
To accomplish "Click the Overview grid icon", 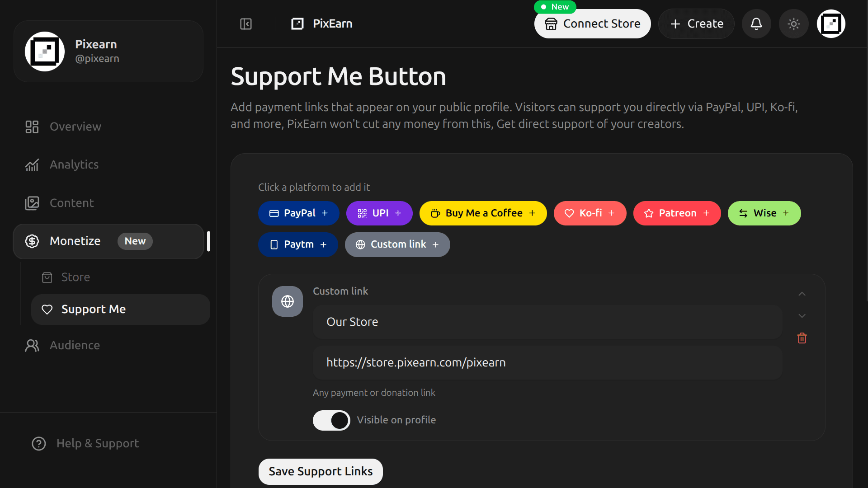I will click(x=32, y=127).
